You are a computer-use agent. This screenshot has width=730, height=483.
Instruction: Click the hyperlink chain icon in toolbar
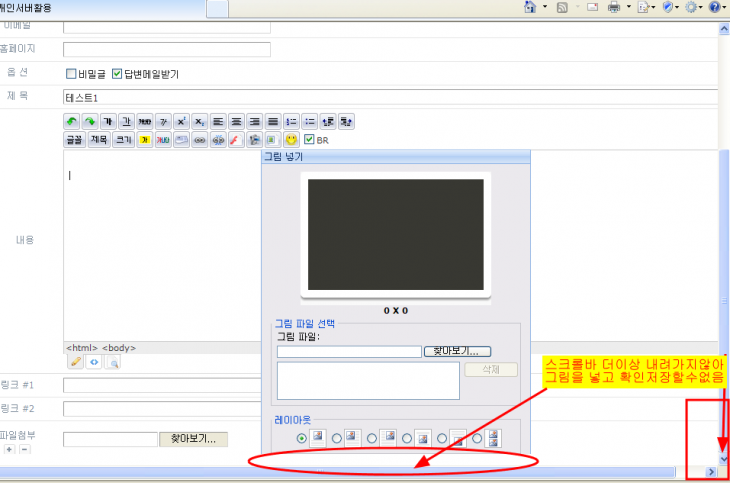click(x=200, y=140)
